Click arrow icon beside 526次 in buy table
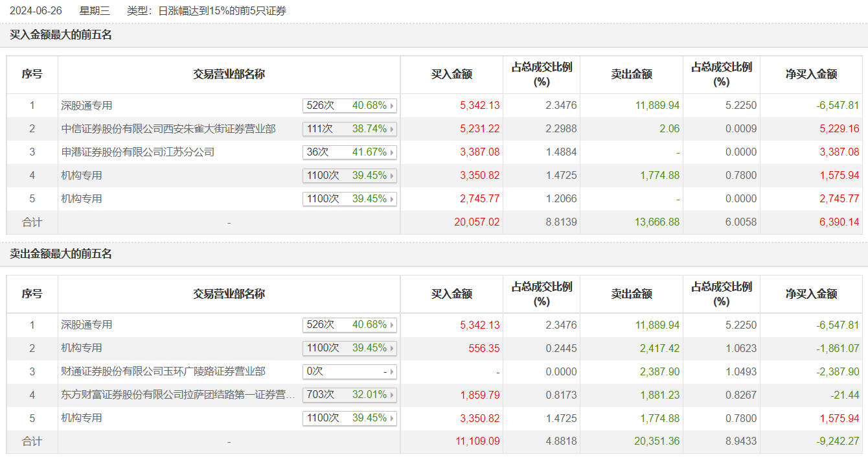Screen dimensions: 868x457 click(392, 106)
